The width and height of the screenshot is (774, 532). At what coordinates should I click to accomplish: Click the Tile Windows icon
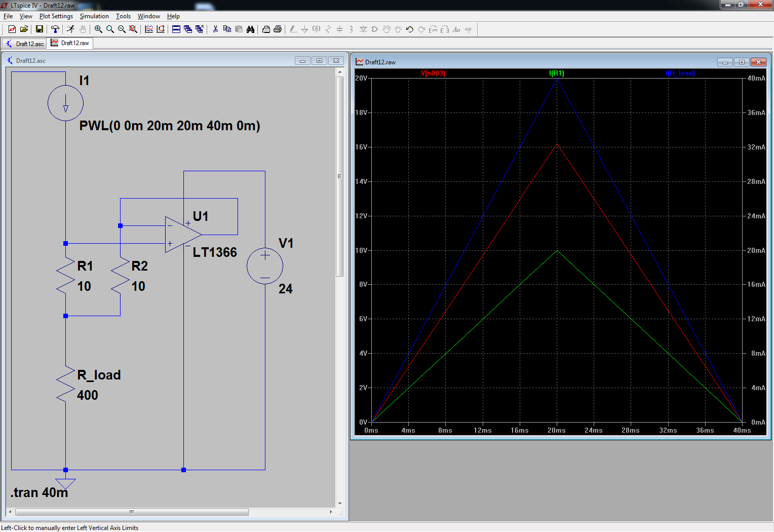pyautogui.click(x=176, y=29)
